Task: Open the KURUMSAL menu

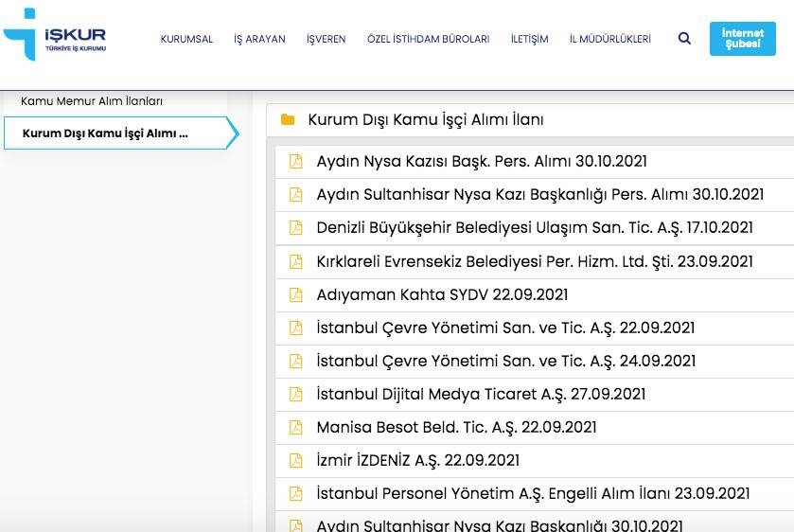Action: [186, 39]
